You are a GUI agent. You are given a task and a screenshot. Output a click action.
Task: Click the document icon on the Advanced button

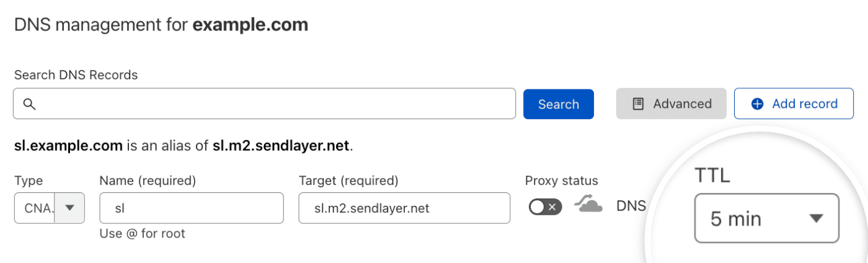[x=638, y=104]
